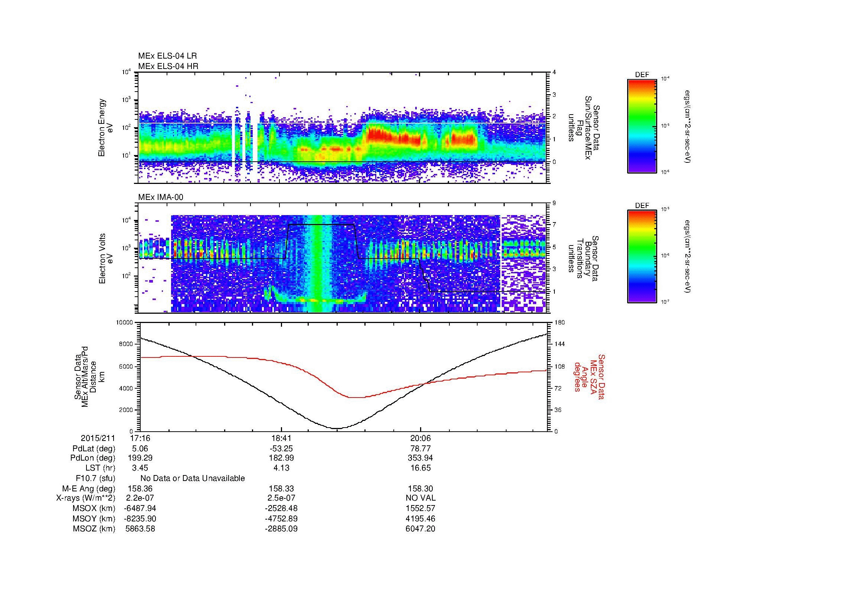Click the red 'MEx SZA Angle degrees' label
This screenshot has width=868, height=613.
589,376
